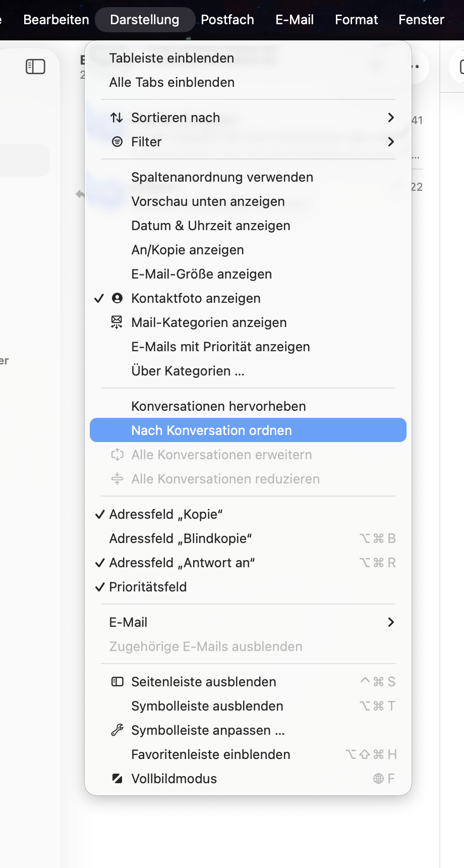Click the filter circle icon beside Filter

(x=117, y=142)
